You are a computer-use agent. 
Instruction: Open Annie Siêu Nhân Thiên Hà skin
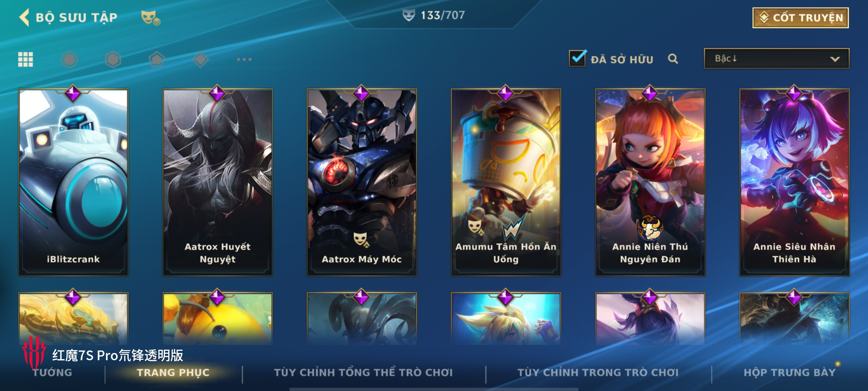point(794,182)
